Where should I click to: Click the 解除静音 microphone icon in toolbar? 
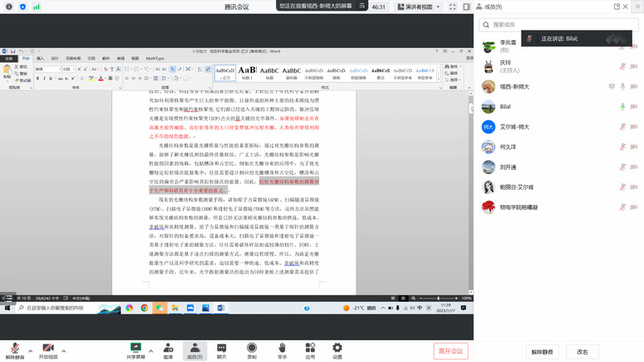click(14, 347)
